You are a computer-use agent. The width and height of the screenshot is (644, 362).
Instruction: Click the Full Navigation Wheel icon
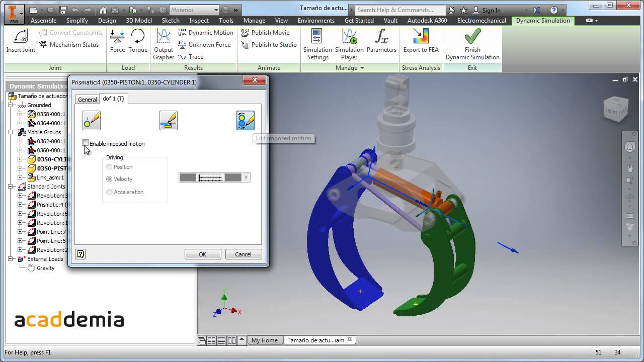coord(630,147)
